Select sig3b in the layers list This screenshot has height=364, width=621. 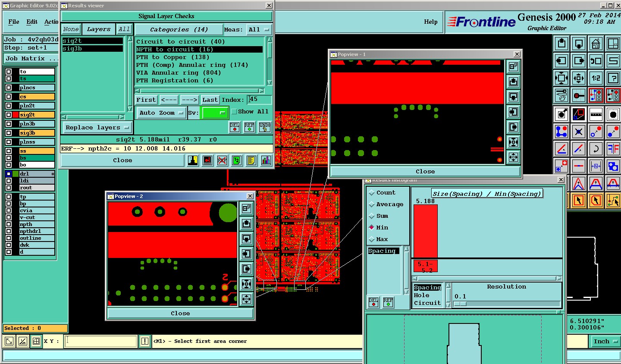92,49
